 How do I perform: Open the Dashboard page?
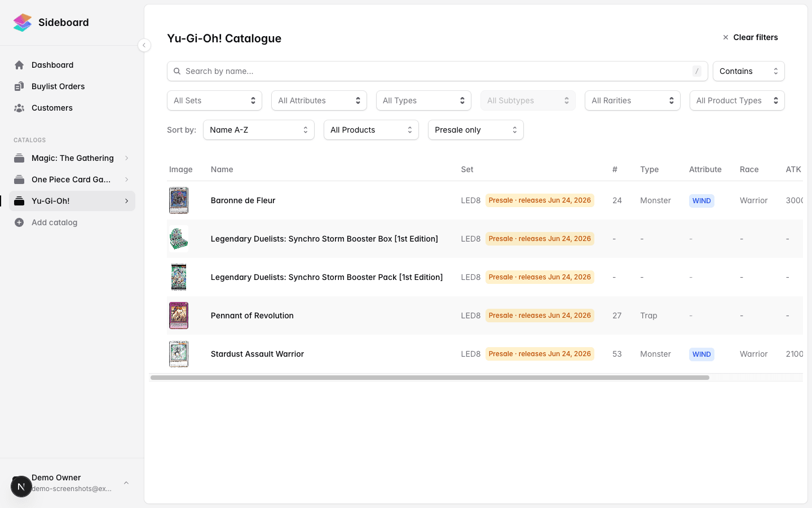(x=72, y=65)
